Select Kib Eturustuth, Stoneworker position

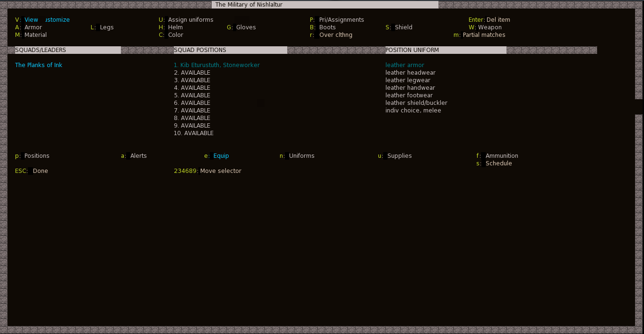point(216,65)
